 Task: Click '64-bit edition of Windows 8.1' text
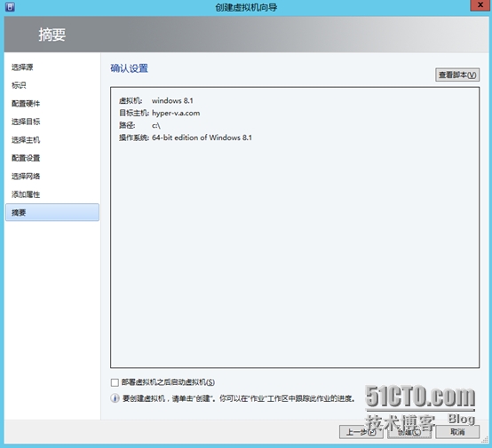202,138
